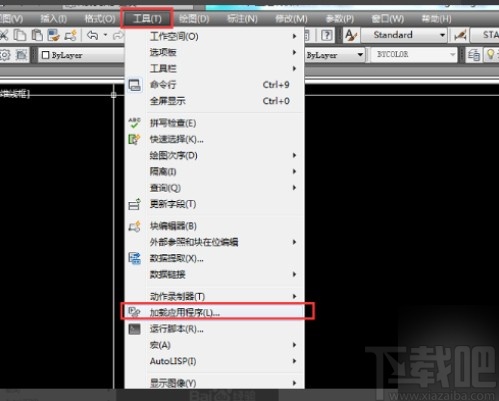Click the data extraction icon
The height and width of the screenshot is (401, 499).
[x=135, y=258]
